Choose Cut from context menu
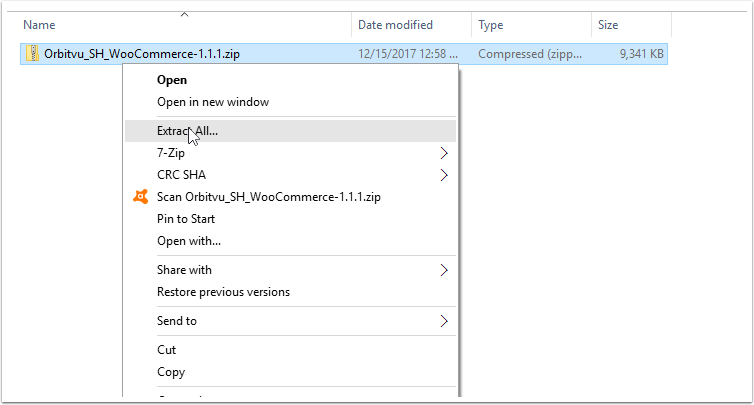754x405 pixels. pyautogui.click(x=290, y=350)
